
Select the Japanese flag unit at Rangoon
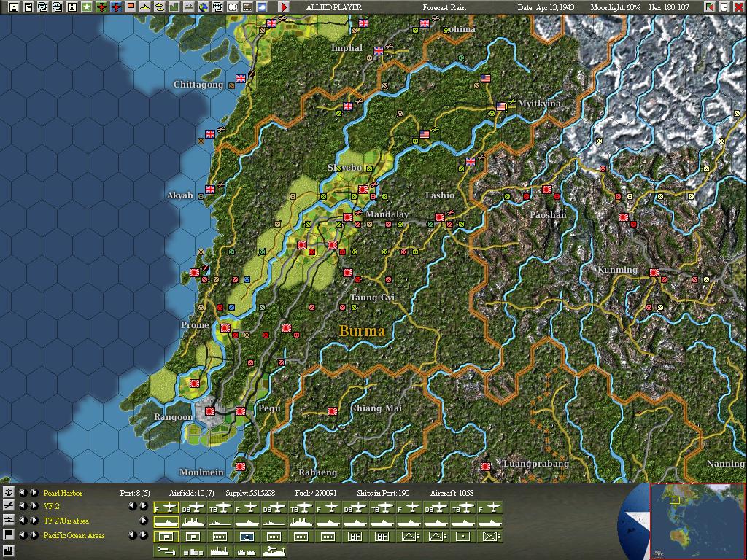click(x=209, y=411)
